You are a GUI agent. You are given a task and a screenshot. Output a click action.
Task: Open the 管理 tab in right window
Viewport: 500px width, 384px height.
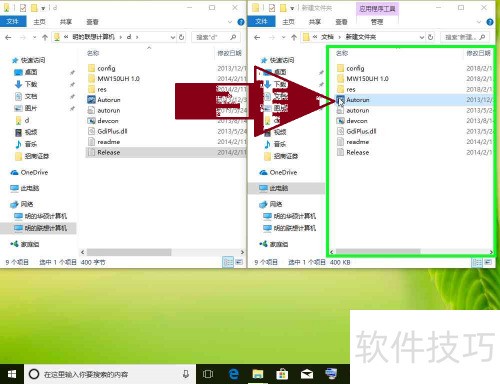click(377, 22)
